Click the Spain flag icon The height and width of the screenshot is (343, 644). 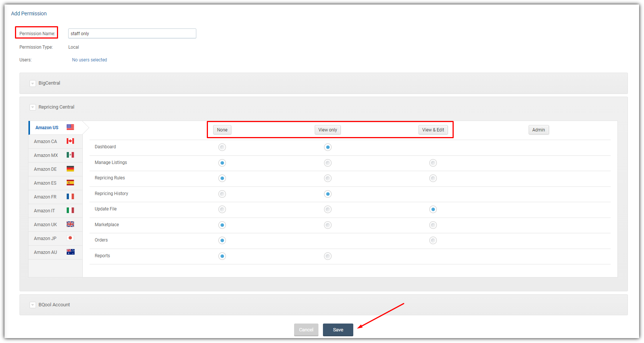(70, 183)
